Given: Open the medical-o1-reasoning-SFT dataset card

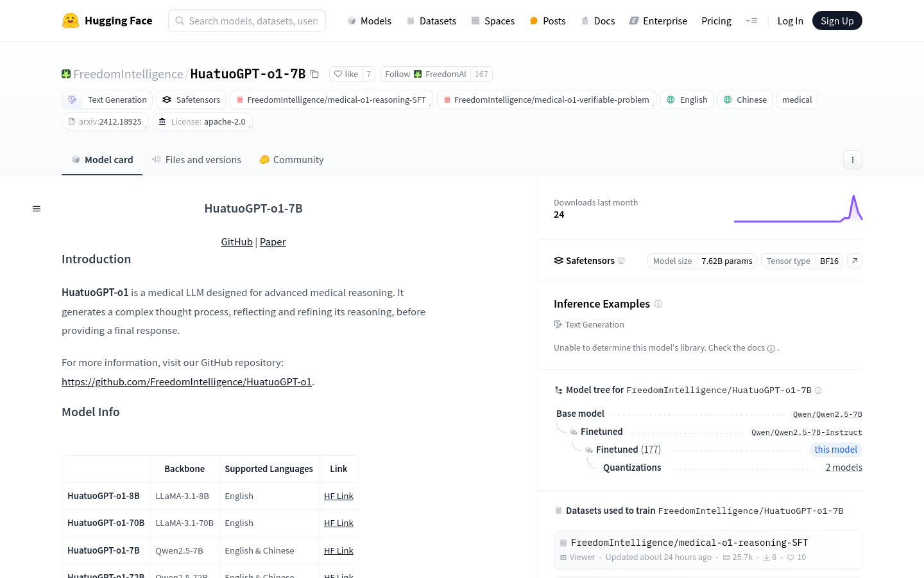Looking at the screenshot, I should coord(708,550).
